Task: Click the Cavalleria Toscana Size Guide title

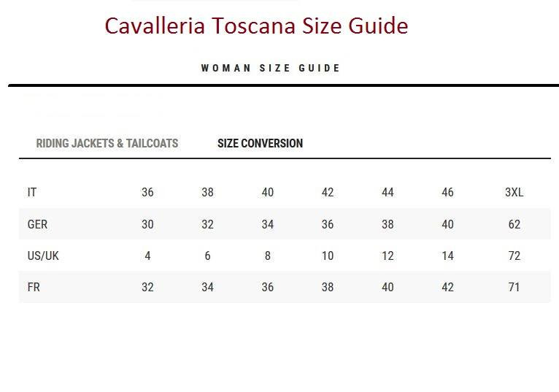Action: click(x=256, y=26)
